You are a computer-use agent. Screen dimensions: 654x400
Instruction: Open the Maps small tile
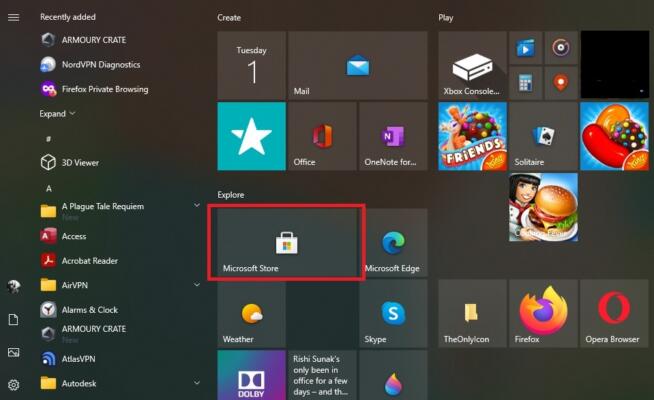click(561, 83)
